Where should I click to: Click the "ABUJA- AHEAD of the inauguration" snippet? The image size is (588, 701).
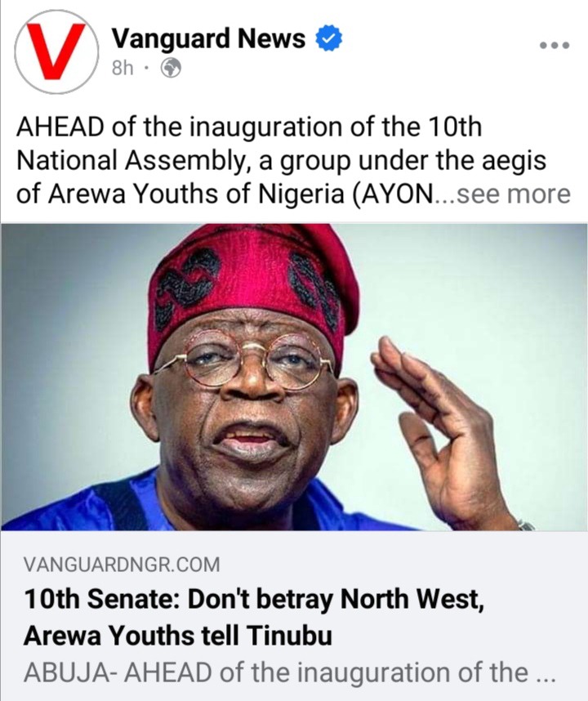(276, 672)
